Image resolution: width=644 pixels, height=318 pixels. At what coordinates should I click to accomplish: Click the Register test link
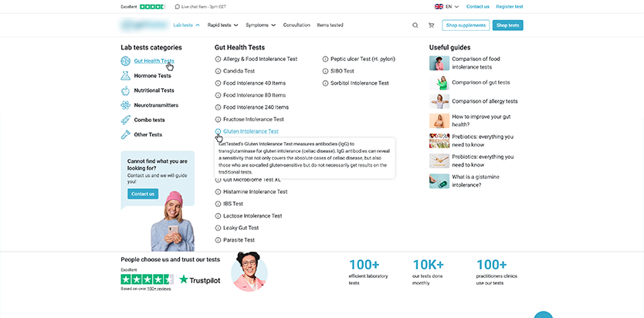509,6
